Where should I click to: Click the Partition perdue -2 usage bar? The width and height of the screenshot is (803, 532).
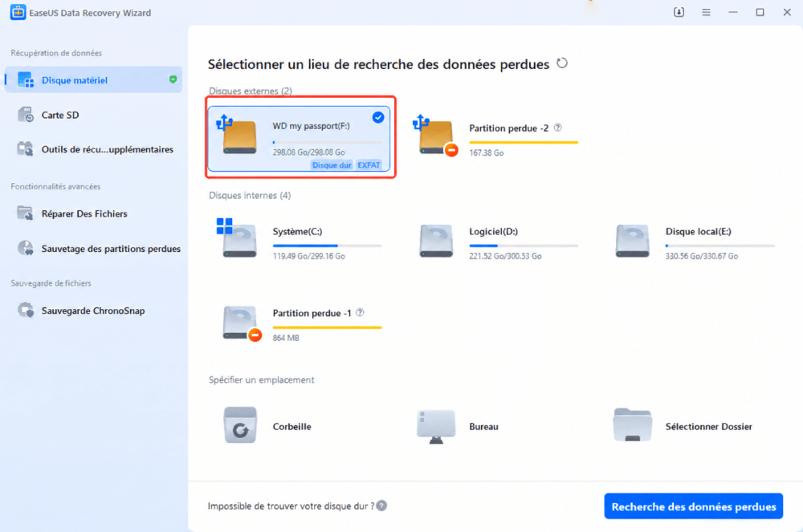(x=524, y=142)
